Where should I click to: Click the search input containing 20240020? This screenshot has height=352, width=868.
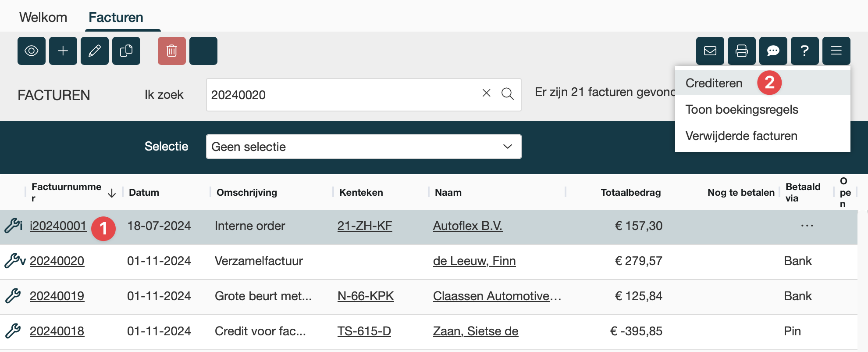pos(342,95)
